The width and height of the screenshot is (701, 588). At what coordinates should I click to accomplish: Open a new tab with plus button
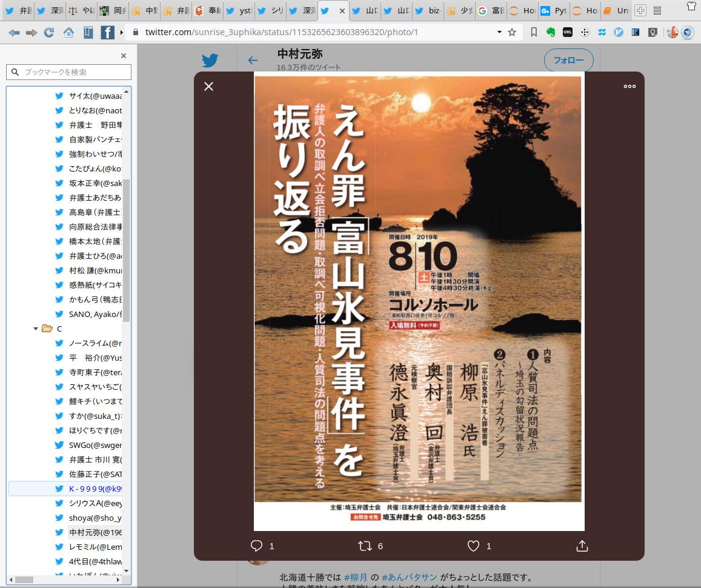tap(640, 10)
